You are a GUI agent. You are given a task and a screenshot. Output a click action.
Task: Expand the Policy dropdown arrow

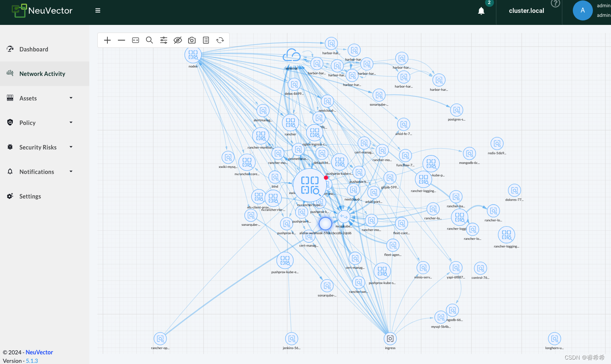71,123
